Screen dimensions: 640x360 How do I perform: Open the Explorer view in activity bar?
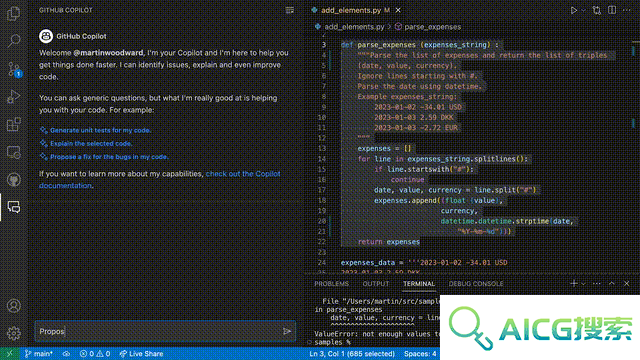[x=13, y=13]
